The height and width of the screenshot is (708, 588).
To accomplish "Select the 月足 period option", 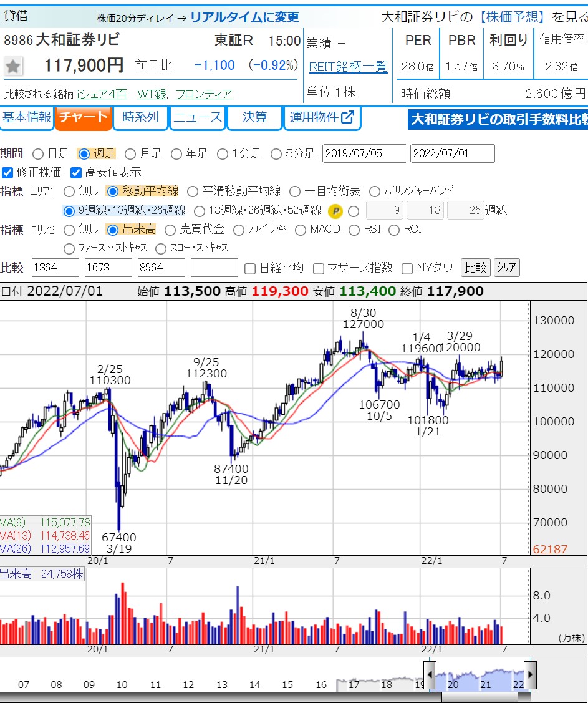I will (131, 153).
